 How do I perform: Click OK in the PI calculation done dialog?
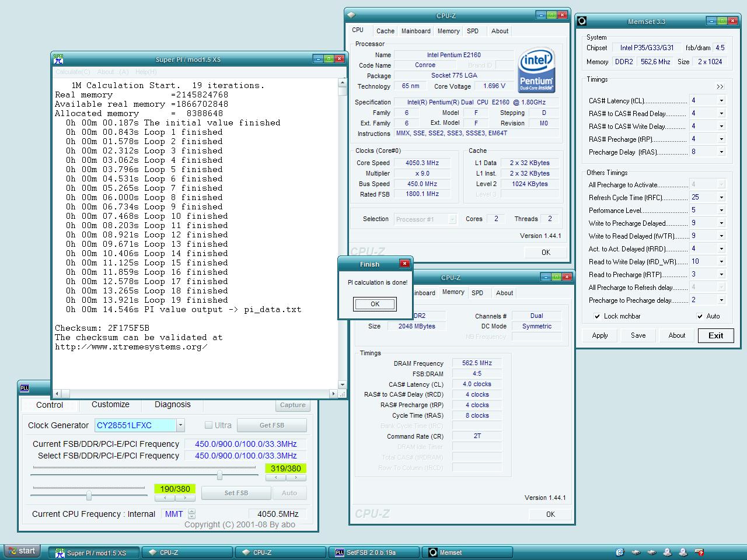[375, 304]
